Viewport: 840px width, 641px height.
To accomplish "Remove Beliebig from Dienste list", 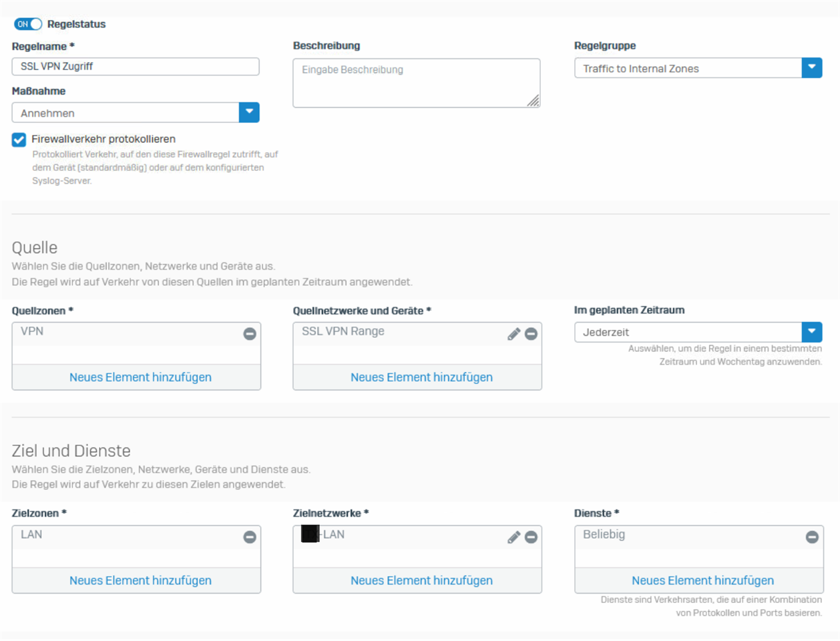I will 812,537.
